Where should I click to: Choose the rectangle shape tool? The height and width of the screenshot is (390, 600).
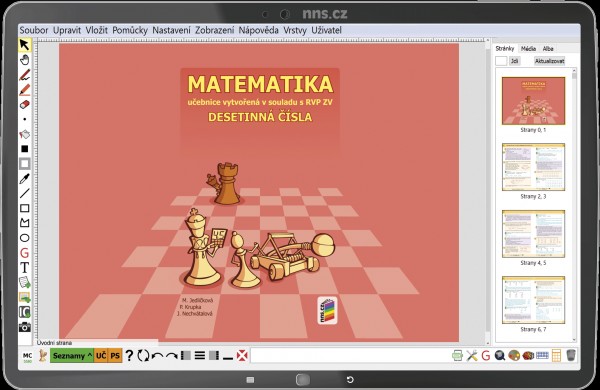(24, 208)
